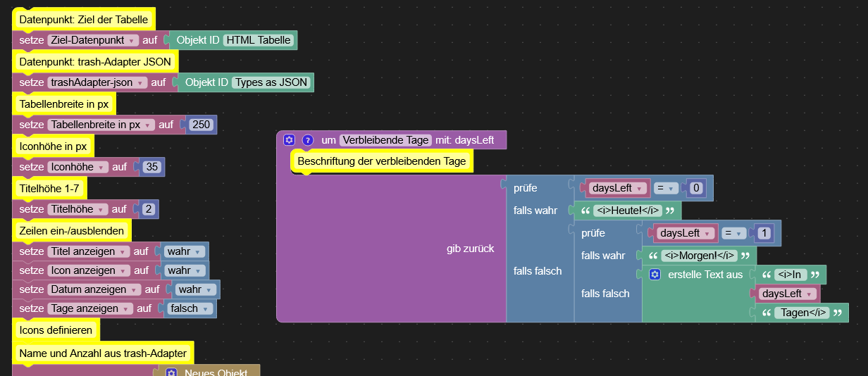
Task: Toggle the 'Icon anzeigen' wahr value
Action: click(184, 270)
